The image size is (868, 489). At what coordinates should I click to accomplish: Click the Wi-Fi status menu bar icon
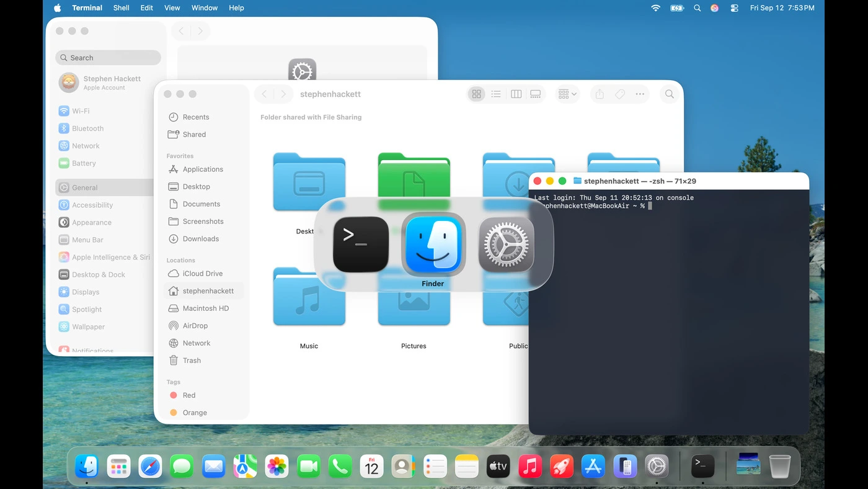(656, 8)
